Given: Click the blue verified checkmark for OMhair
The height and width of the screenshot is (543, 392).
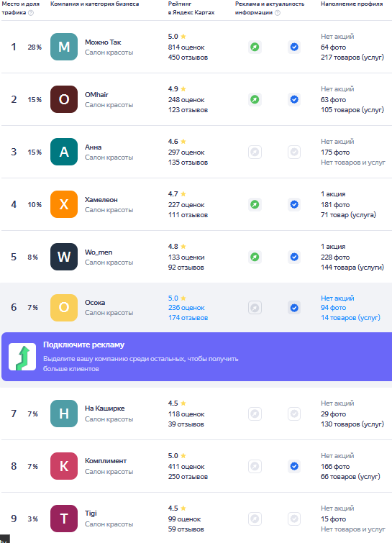Looking at the screenshot, I should point(294,100).
